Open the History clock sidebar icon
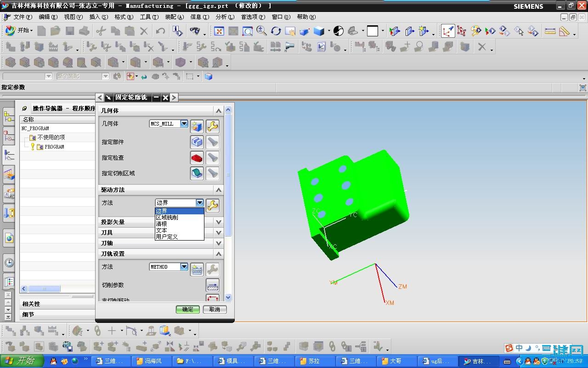 [9, 263]
